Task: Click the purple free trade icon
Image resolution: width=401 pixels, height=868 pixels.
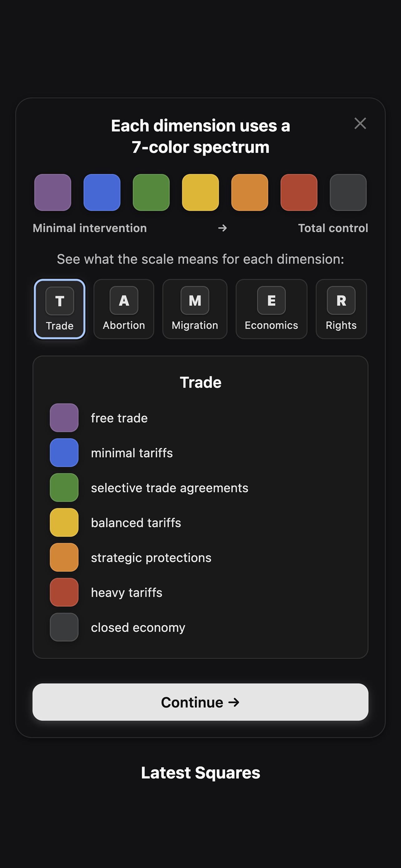Action: point(64,418)
